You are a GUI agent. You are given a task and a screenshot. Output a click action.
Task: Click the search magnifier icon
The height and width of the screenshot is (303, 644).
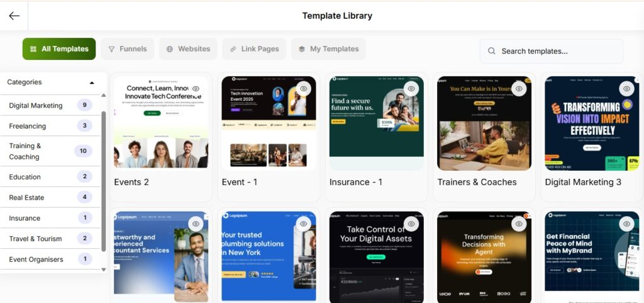(491, 51)
